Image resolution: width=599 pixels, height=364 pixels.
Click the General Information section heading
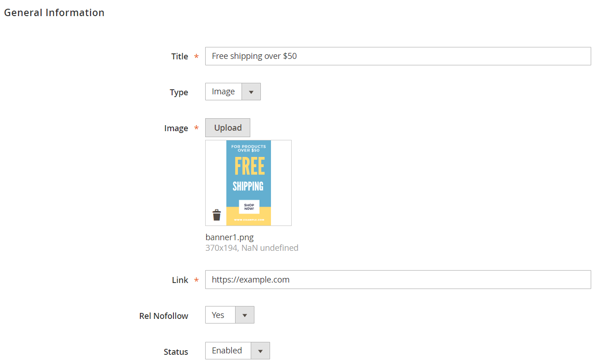point(54,13)
